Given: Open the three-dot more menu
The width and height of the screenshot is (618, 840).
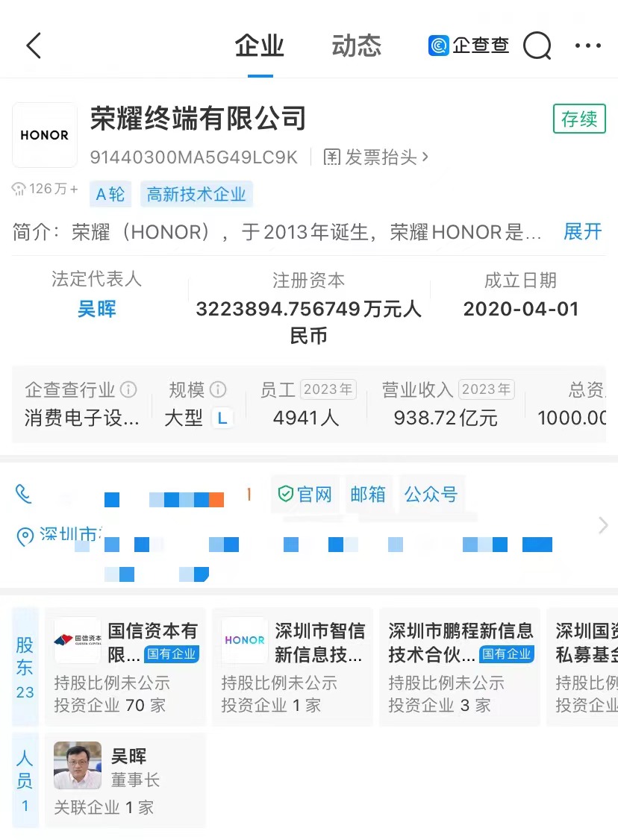Looking at the screenshot, I should point(587,46).
